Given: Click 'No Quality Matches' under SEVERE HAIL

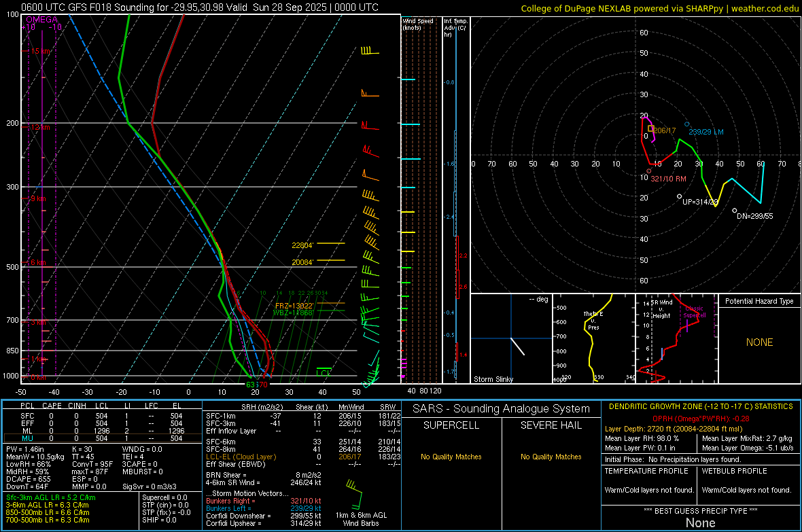Looking at the screenshot, I should (551, 457).
